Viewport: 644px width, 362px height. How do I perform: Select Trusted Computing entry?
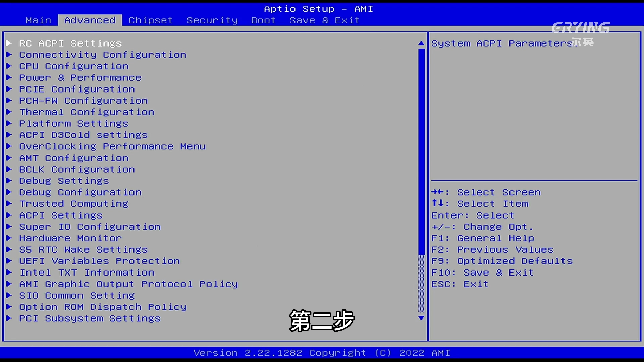(x=74, y=204)
